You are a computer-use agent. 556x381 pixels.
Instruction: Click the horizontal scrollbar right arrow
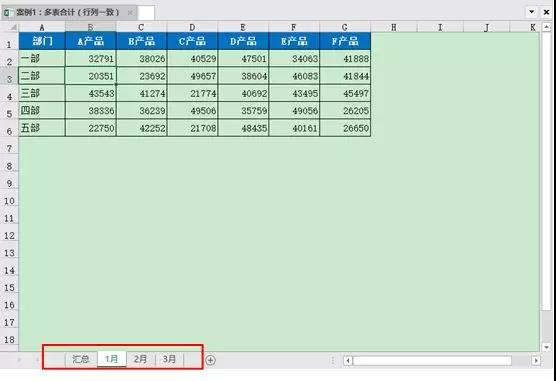536,360
